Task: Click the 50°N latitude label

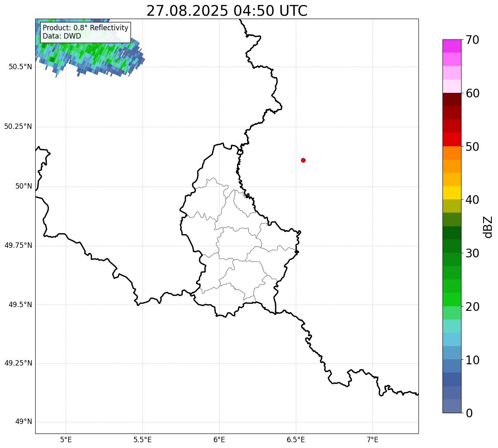Action: 24,186
